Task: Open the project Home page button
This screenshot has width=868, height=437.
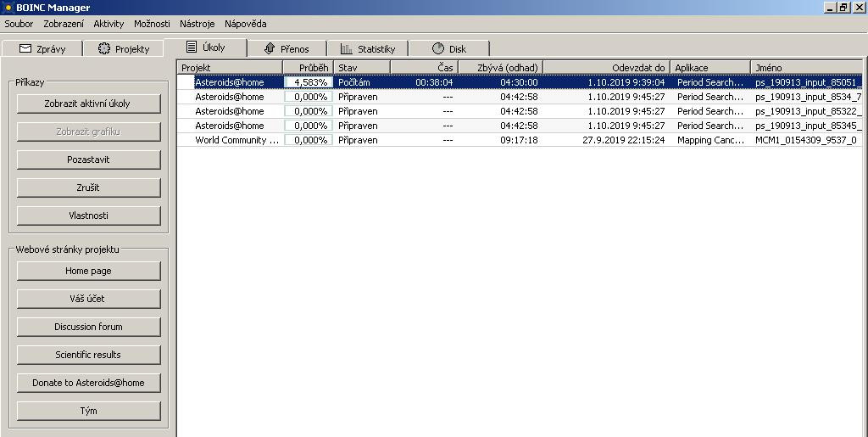Action: point(88,271)
